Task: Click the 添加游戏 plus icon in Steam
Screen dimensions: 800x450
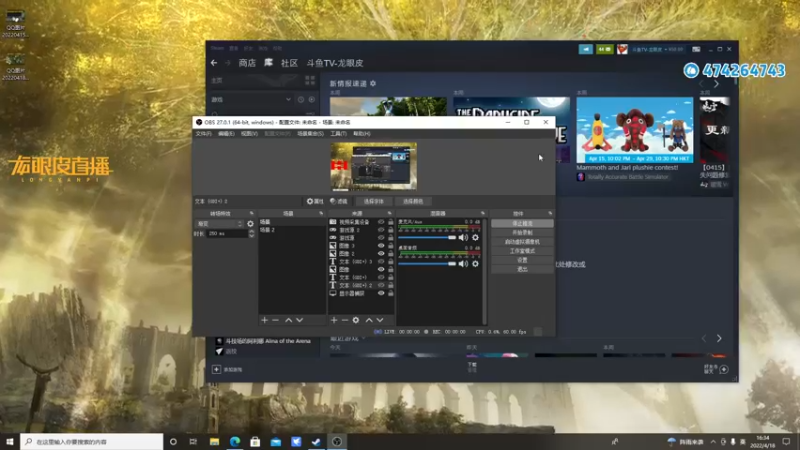Action: pos(216,369)
